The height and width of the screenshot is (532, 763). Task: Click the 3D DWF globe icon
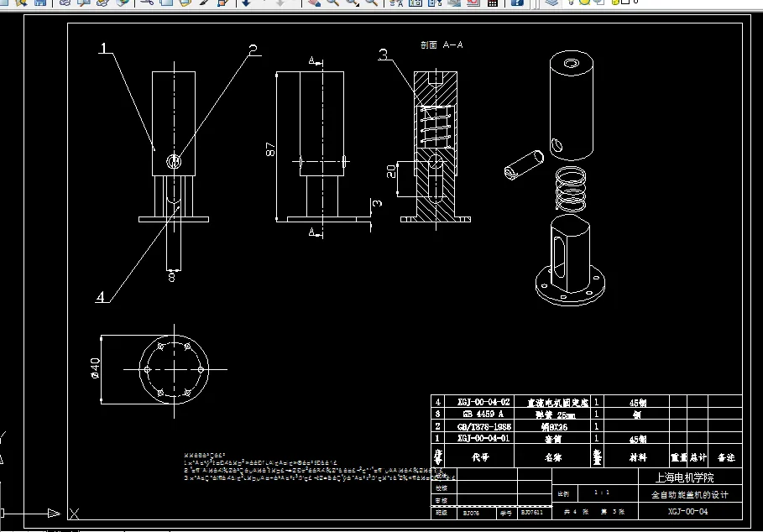pyautogui.click(x=123, y=2)
